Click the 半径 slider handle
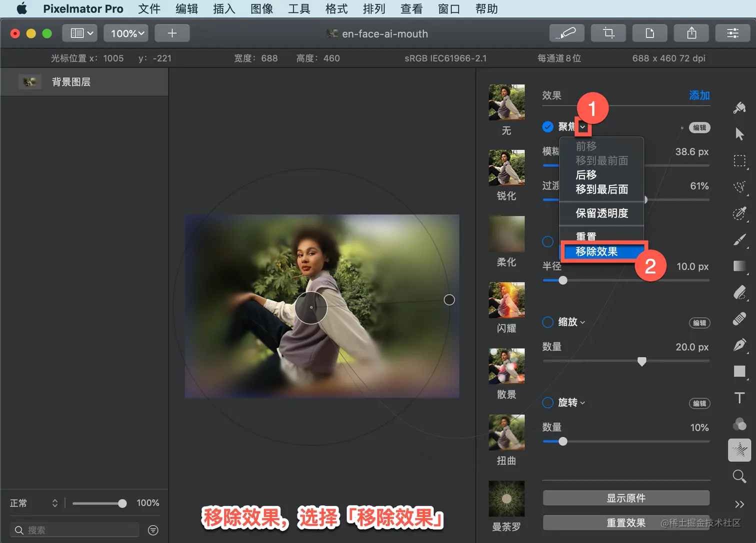 coord(563,280)
